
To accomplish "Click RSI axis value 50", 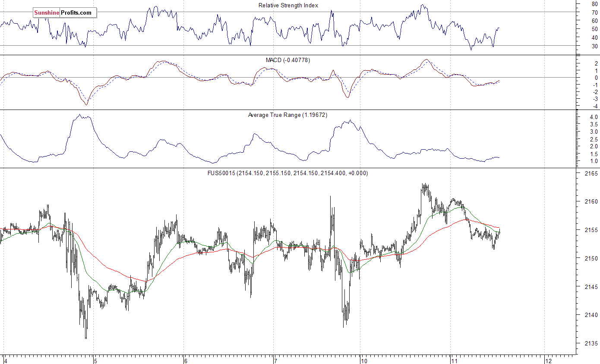I will tap(594, 29).
